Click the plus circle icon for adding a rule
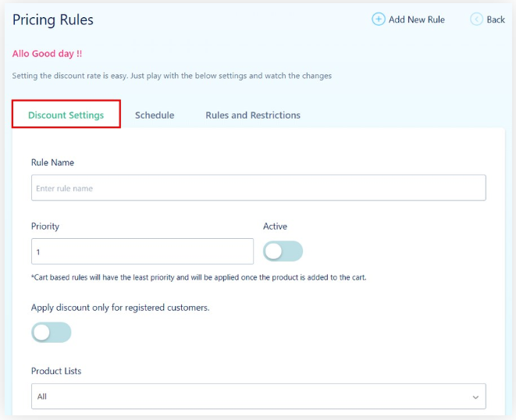Viewport: 516px width, 420px height. tap(379, 20)
